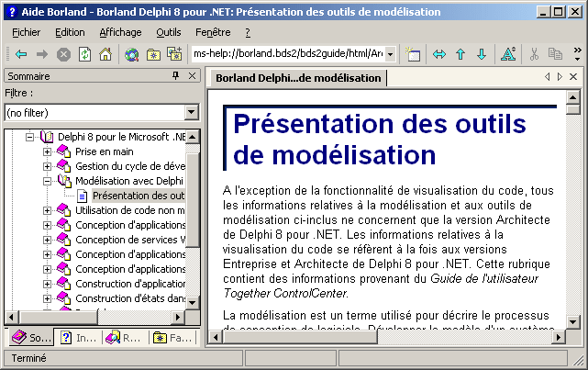Switch to the R... (Rechercher) bottom tab
The height and width of the screenshot is (370, 588).
point(123,338)
